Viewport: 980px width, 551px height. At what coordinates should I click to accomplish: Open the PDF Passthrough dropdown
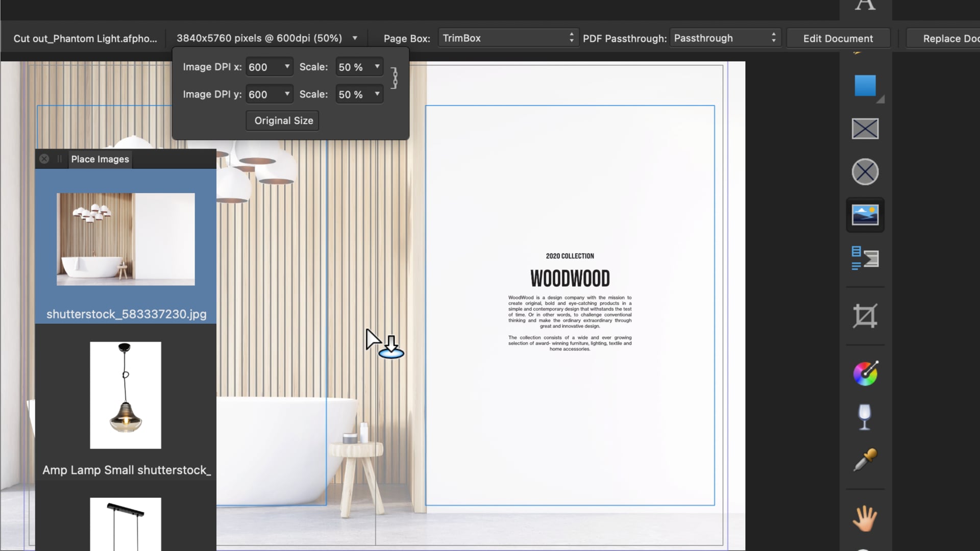pos(725,38)
